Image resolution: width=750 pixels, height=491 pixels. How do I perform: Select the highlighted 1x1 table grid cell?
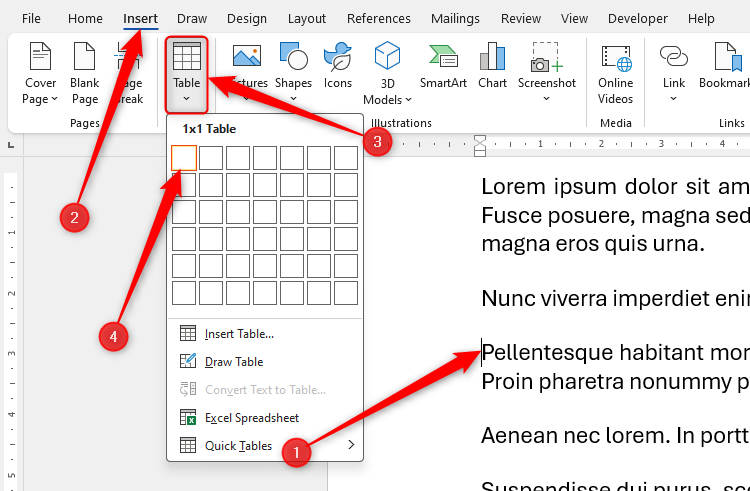click(x=184, y=158)
